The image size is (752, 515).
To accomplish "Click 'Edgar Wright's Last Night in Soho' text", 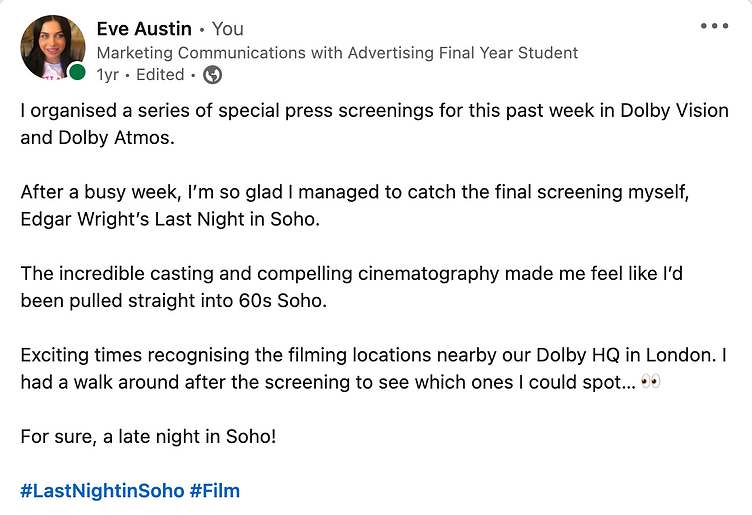I will pos(170,219).
